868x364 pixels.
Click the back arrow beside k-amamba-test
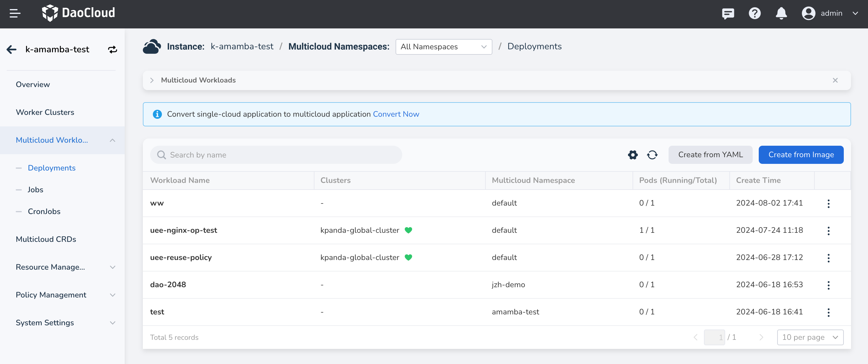tap(12, 50)
